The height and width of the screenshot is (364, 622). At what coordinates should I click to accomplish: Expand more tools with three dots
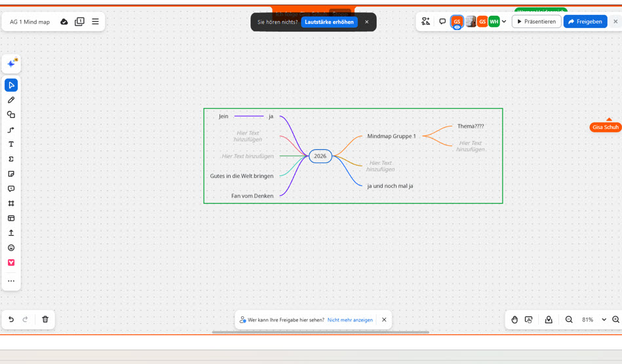(x=11, y=281)
